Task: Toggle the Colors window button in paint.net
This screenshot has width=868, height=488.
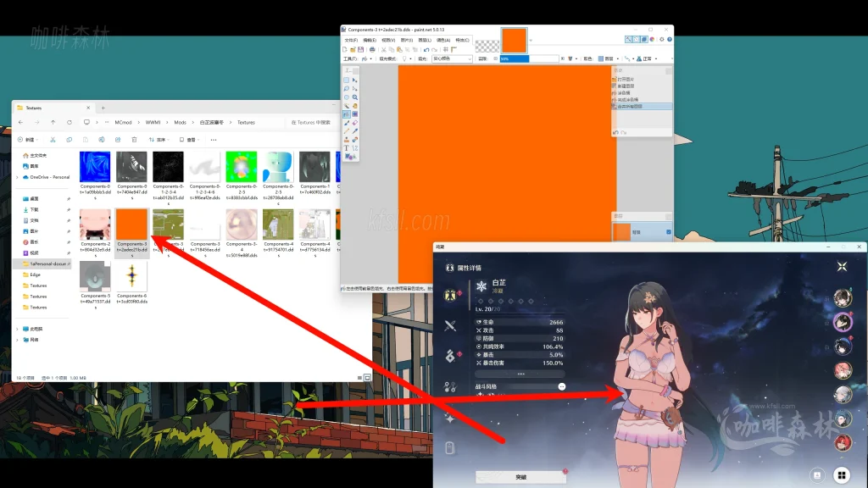Action: tap(652, 39)
